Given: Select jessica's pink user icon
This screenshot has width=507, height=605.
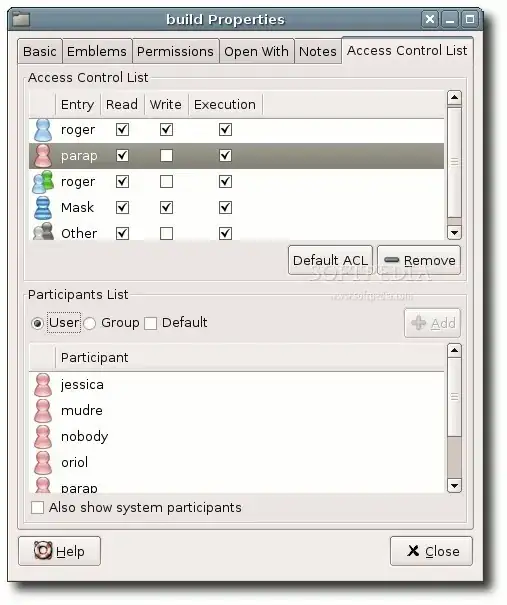Looking at the screenshot, I should (42, 385).
